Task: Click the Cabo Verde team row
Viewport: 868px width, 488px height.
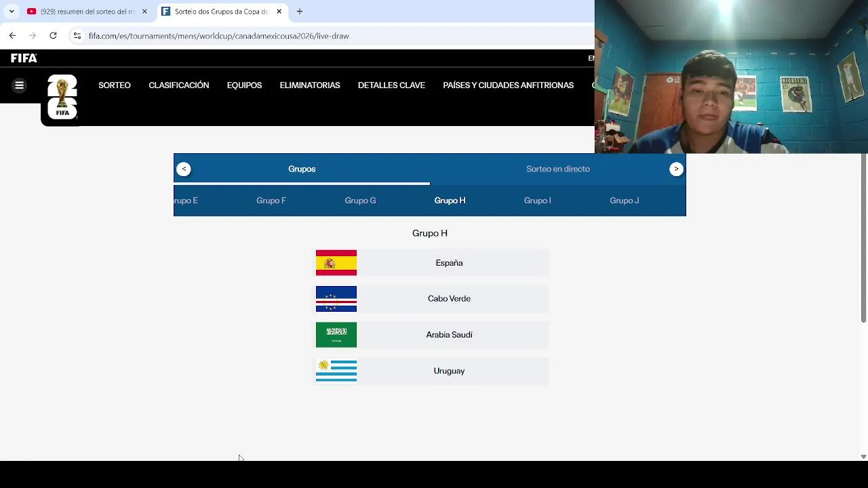Action: click(x=432, y=299)
